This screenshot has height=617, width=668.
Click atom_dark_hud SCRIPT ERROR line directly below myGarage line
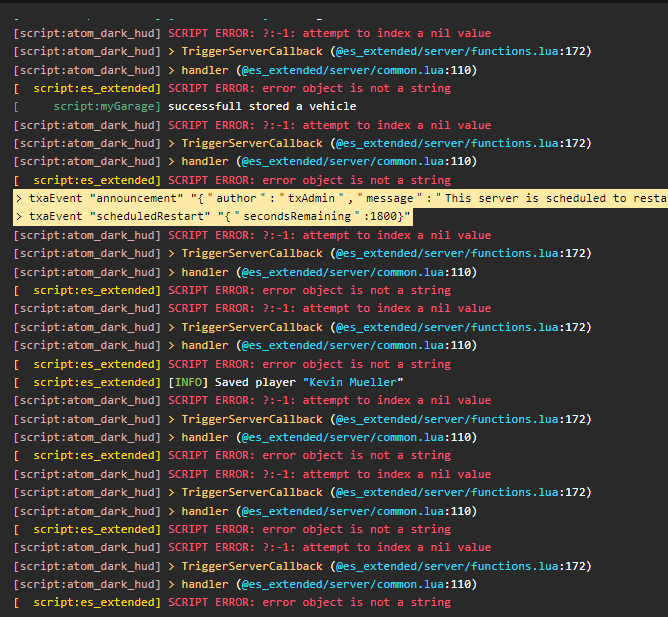pyautogui.click(x=253, y=125)
